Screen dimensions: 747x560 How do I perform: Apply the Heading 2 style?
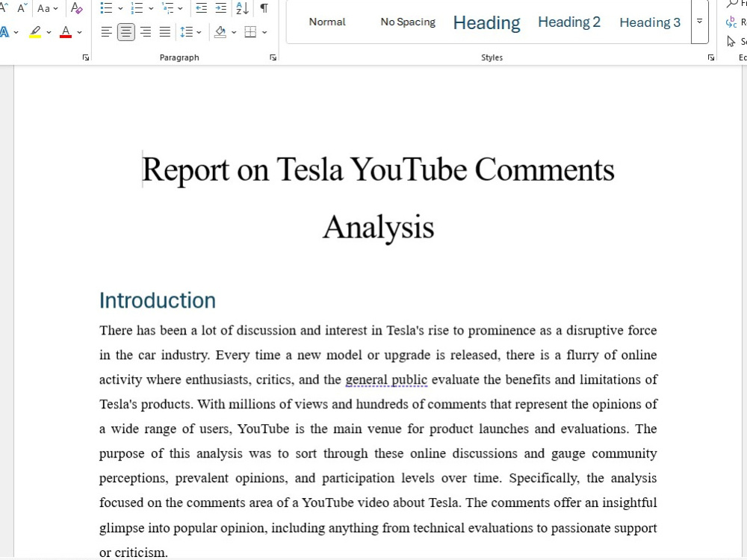click(568, 22)
